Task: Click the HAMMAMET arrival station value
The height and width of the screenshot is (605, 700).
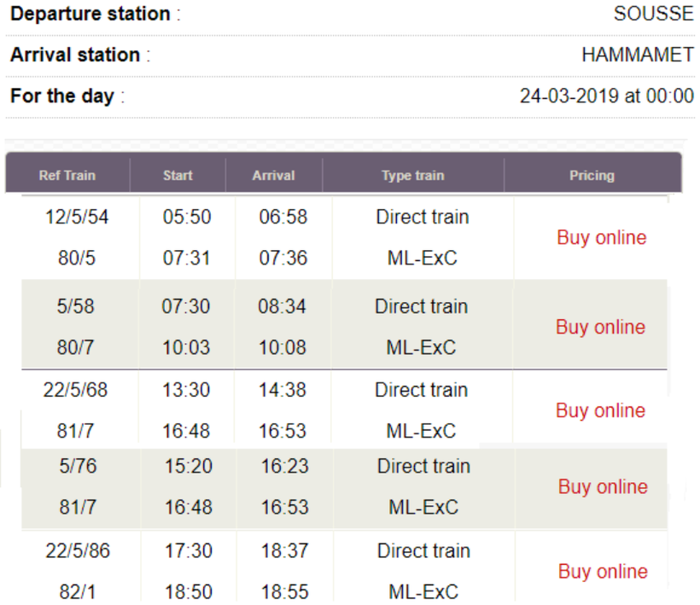Action: 637,55
